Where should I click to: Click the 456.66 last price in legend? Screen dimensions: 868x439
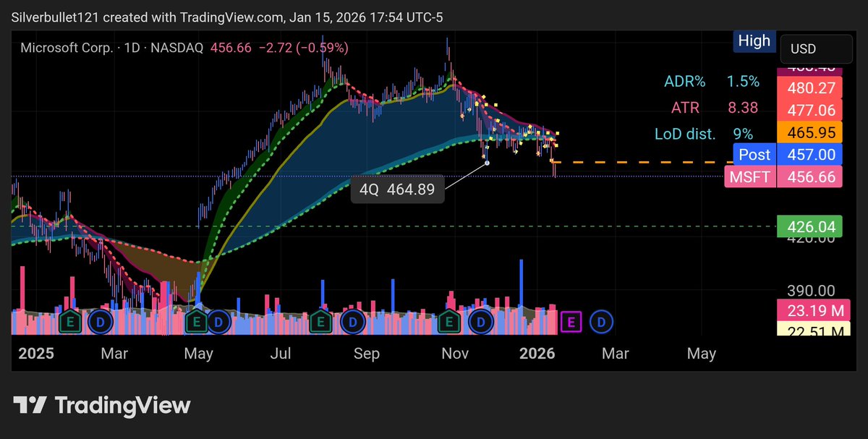click(x=230, y=48)
